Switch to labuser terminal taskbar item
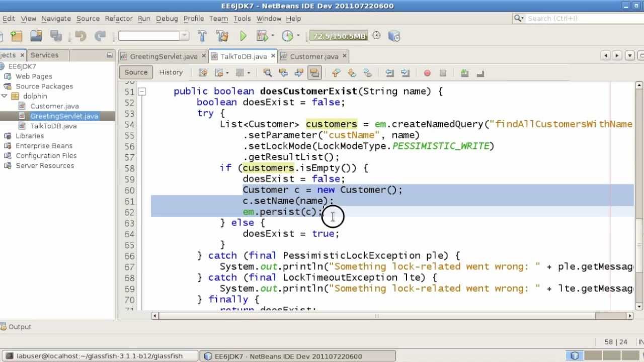 click(x=99, y=356)
